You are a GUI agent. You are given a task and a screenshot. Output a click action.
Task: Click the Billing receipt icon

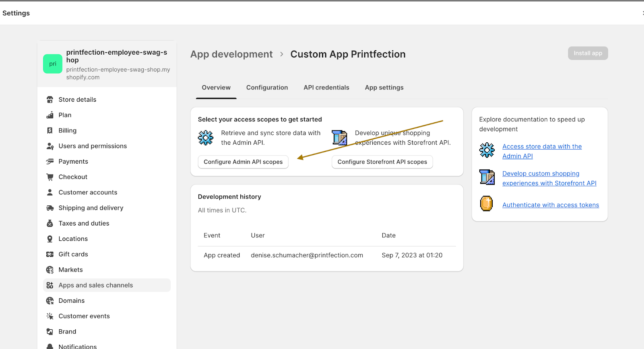click(50, 130)
